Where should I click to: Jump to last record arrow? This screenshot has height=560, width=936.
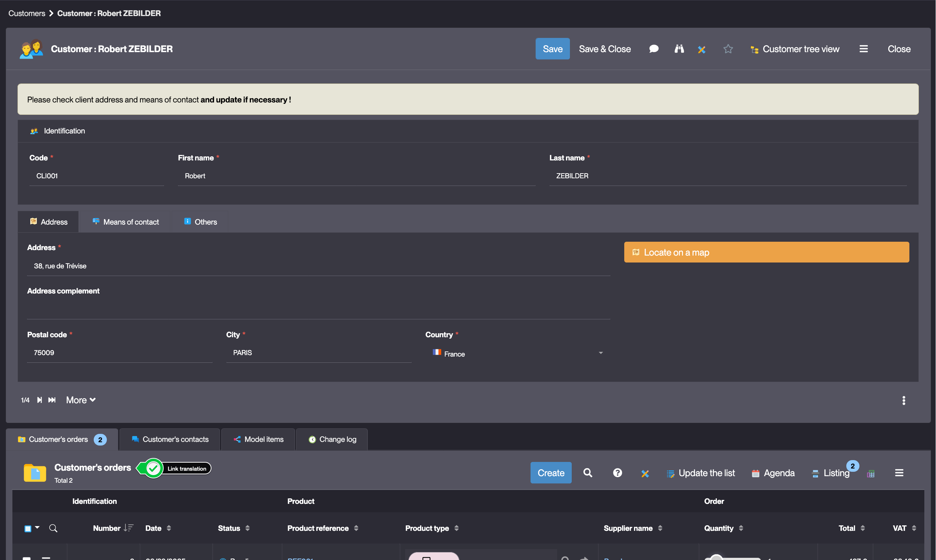[52, 400]
